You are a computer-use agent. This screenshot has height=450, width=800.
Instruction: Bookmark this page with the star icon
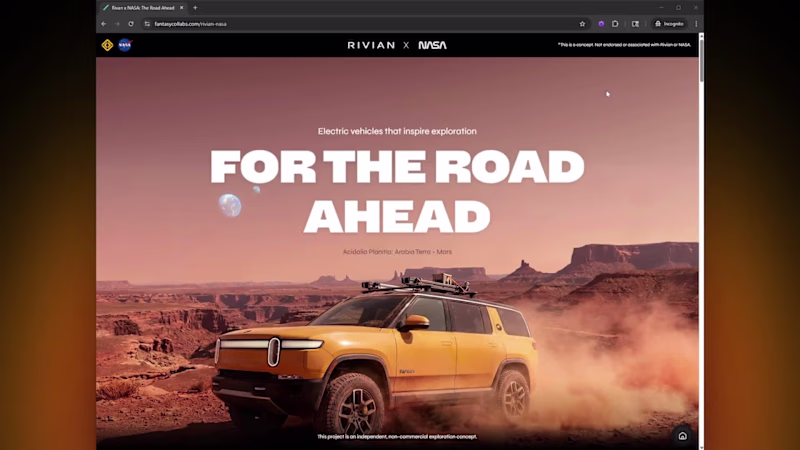[582, 24]
